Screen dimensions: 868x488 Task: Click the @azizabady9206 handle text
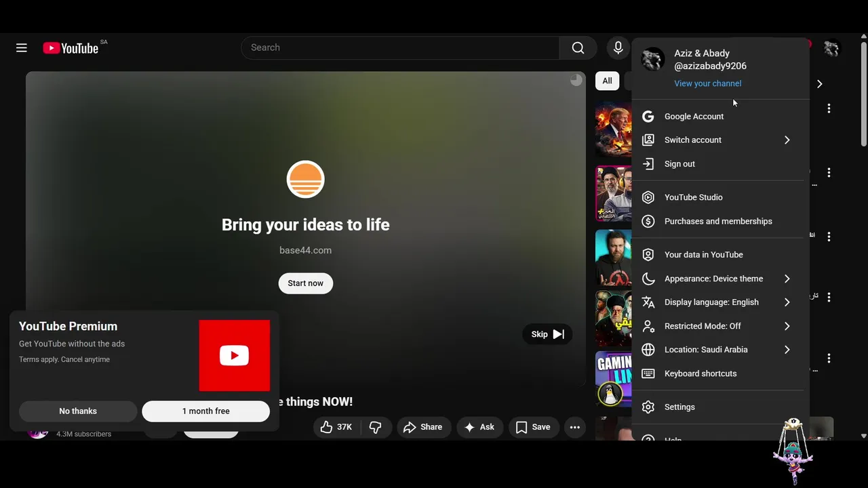(710, 66)
